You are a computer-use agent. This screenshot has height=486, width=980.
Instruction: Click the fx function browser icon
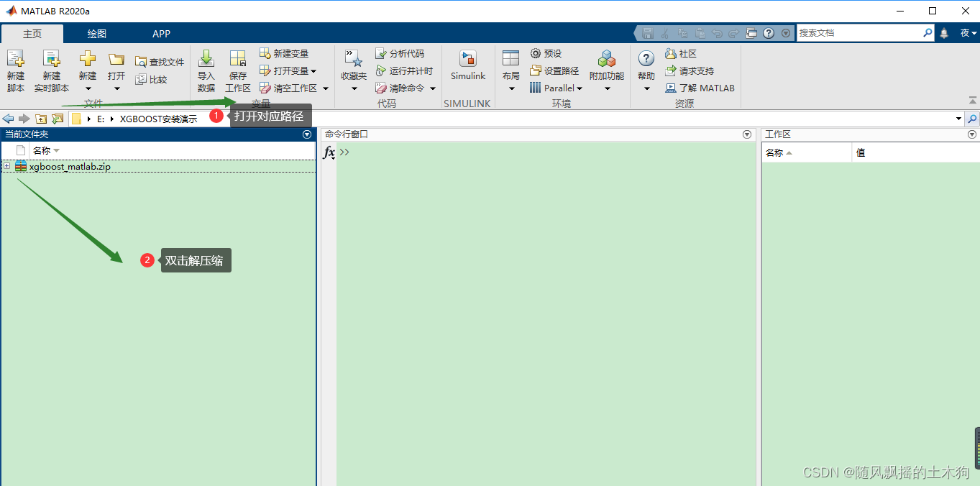[x=329, y=152]
